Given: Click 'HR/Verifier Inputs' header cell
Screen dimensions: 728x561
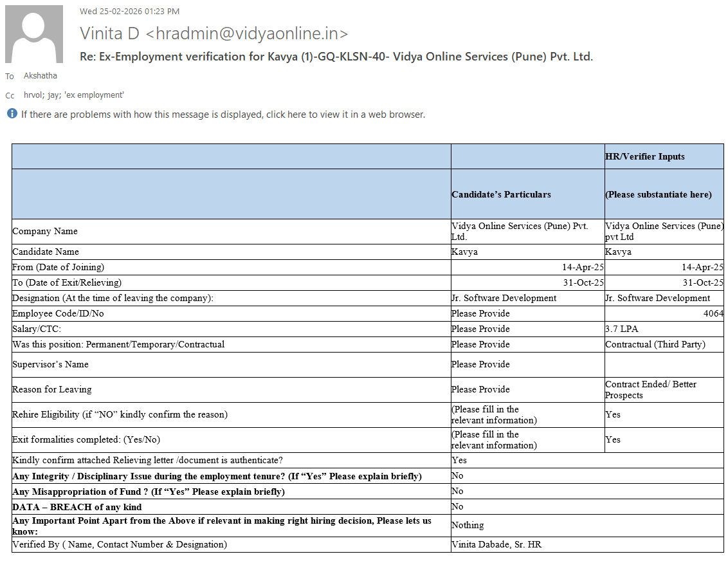Looking at the screenshot, I should pos(664,156).
